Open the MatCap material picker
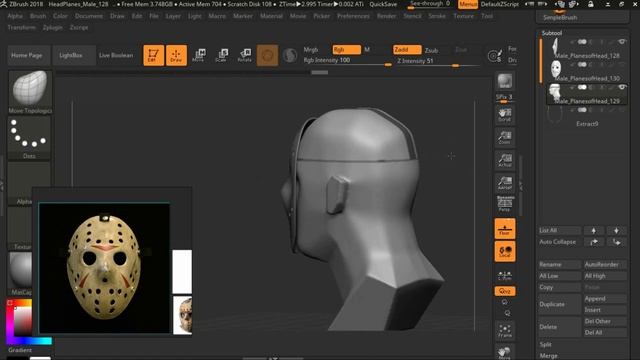 tap(20, 273)
